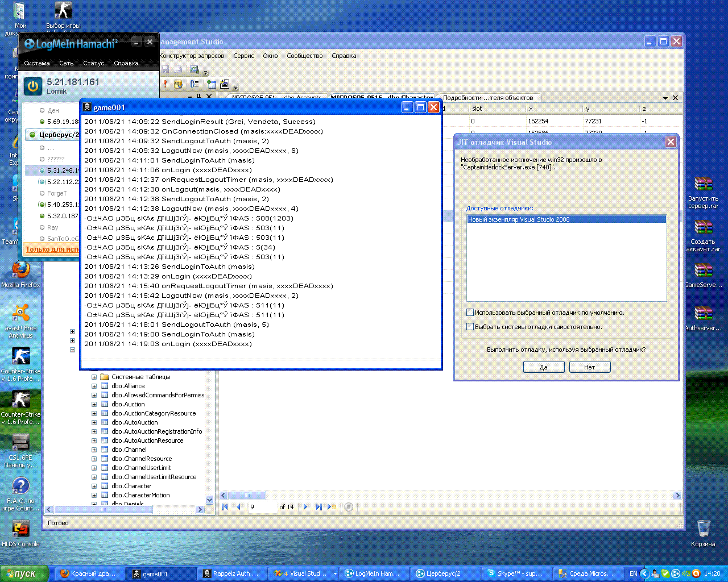Jump to last record in grid navigator
Image resolution: width=728 pixels, height=582 pixels.
click(x=318, y=507)
